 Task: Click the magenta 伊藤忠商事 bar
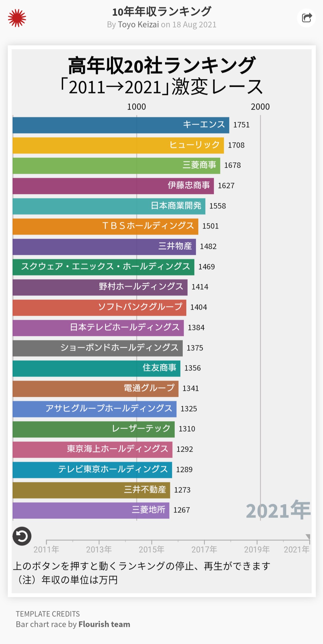click(x=113, y=186)
